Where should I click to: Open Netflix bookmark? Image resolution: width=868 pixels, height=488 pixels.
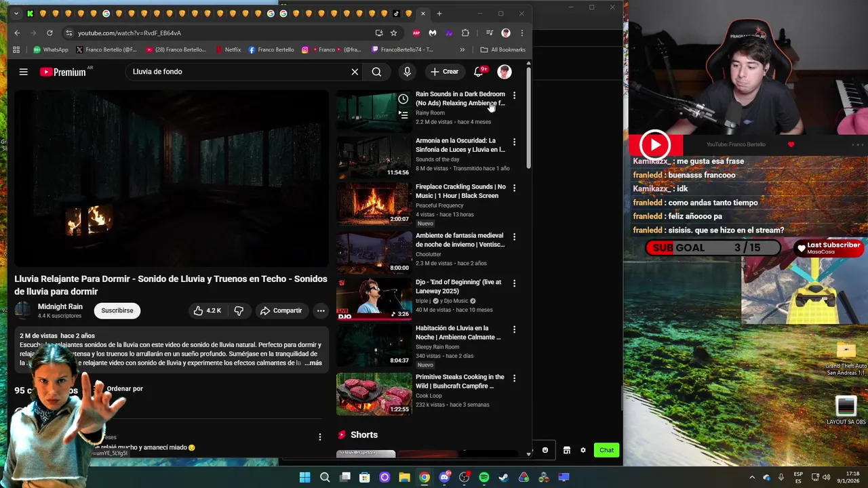click(228, 49)
